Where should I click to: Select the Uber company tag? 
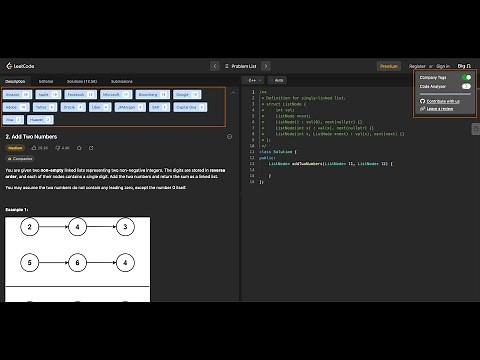[100, 107]
